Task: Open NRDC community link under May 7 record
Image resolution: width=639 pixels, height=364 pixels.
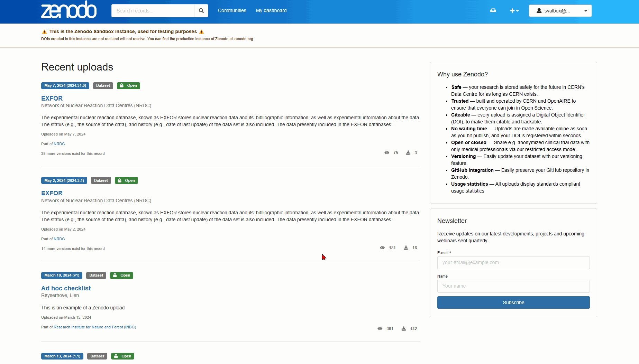Action: point(59,144)
